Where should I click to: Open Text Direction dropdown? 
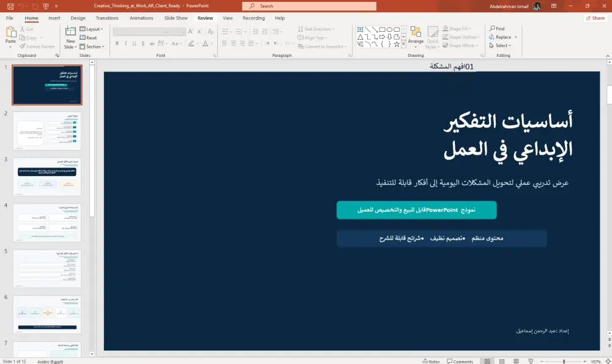click(316, 29)
